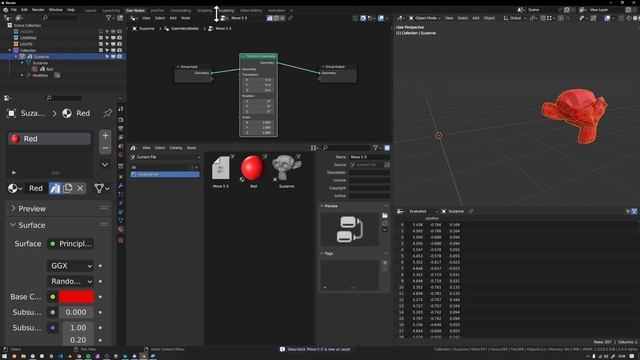Duplicate the Red material with copy icon
This screenshot has width=640, height=360.
[68, 188]
